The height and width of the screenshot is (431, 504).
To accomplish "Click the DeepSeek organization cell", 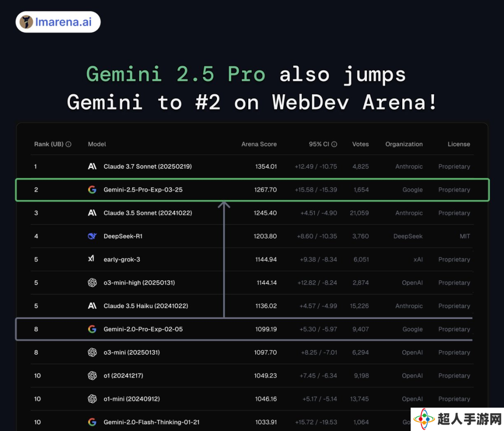I will (x=408, y=236).
